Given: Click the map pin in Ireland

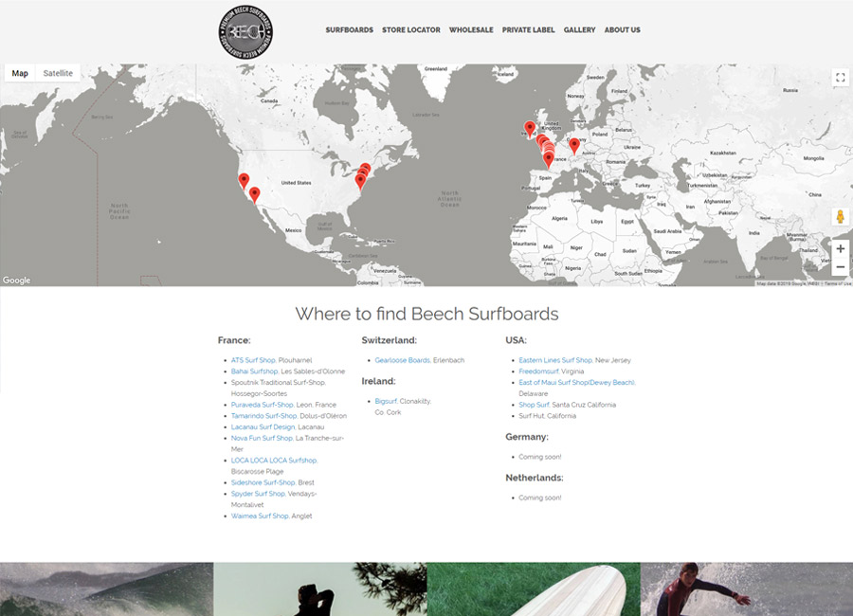Looking at the screenshot, I should (530, 127).
